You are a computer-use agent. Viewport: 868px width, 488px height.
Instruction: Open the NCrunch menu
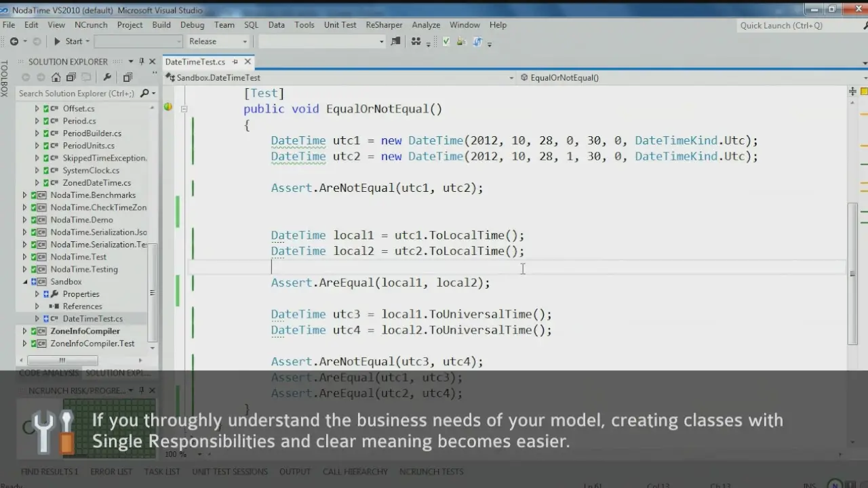[91, 25]
